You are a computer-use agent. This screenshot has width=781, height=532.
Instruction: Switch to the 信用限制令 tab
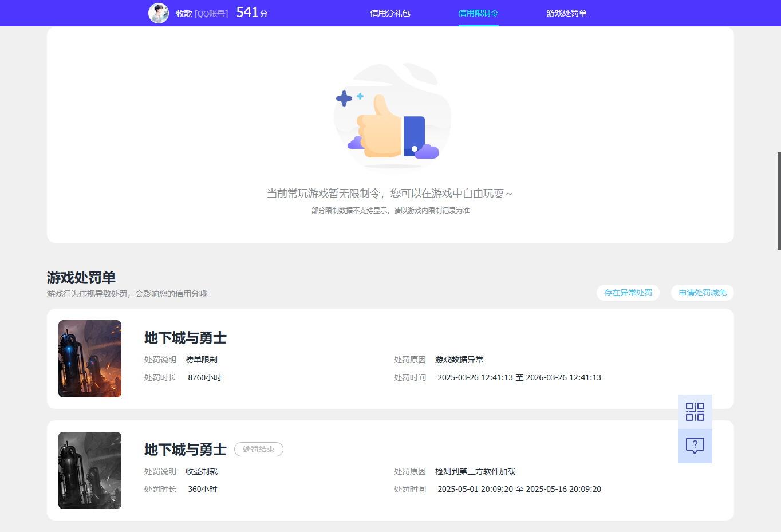tap(478, 13)
